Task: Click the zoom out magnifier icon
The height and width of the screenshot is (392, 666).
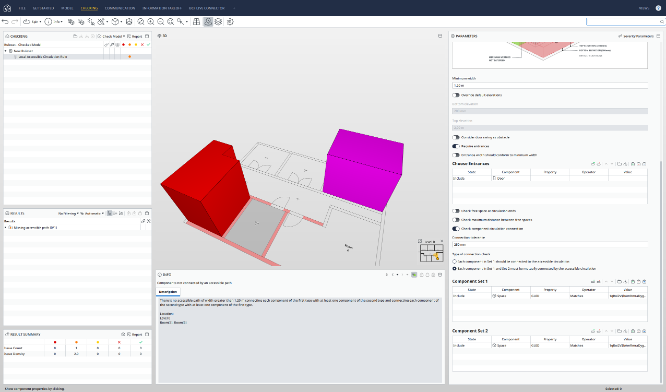Action: (161, 22)
